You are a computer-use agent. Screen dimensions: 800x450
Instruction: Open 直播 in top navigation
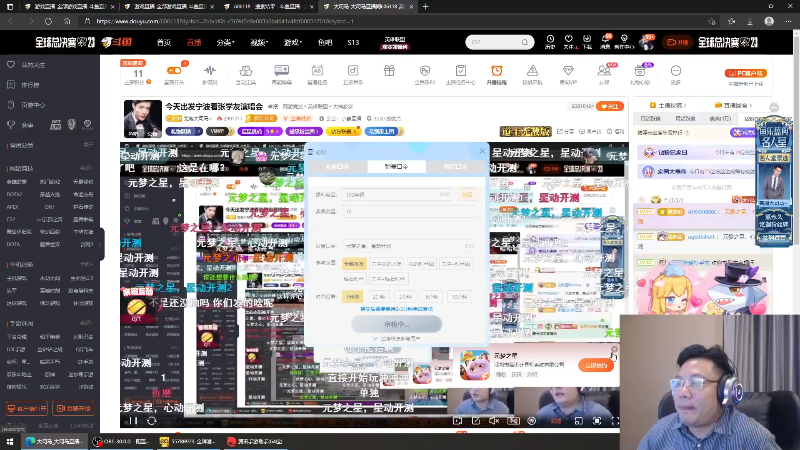point(194,42)
